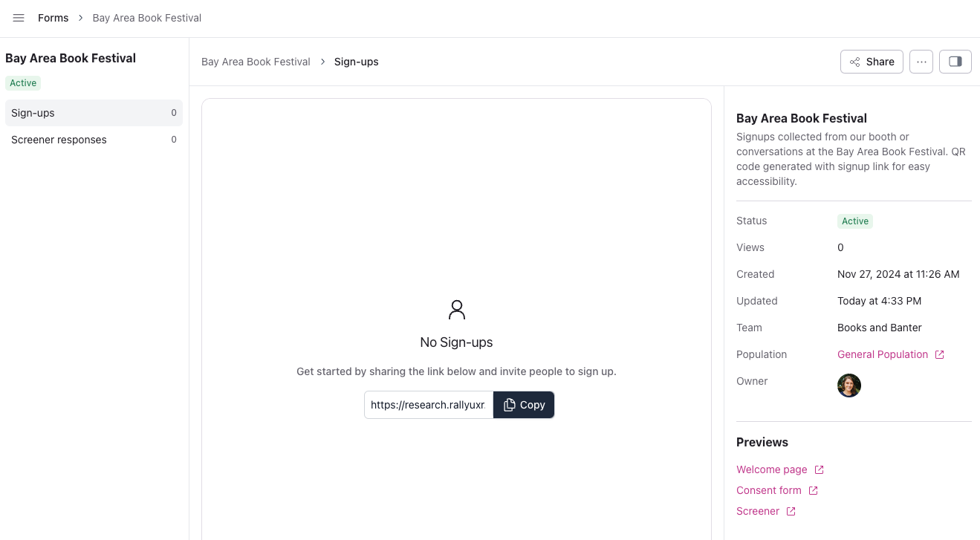The height and width of the screenshot is (540, 980).
Task: Open the General Population link
Action: click(x=883, y=354)
